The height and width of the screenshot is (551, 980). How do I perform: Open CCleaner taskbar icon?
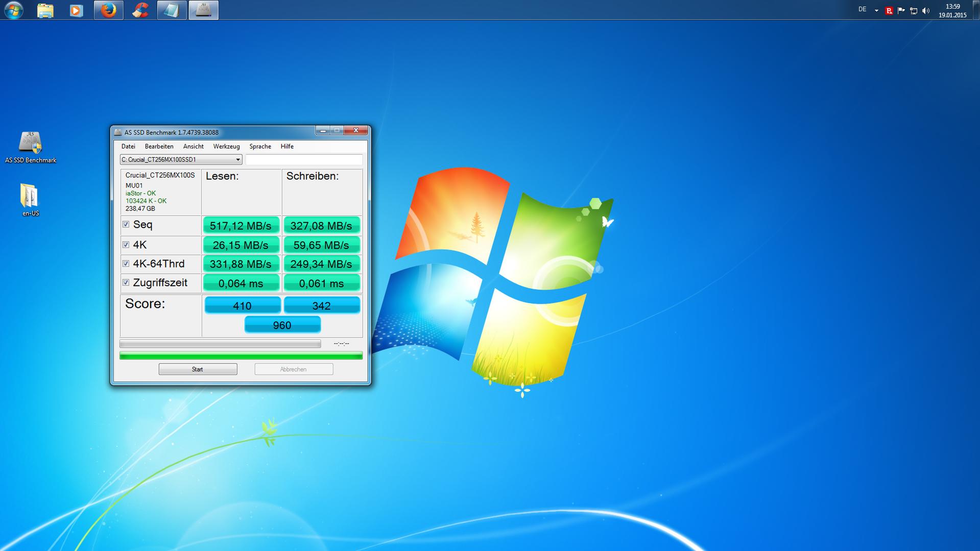140,10
